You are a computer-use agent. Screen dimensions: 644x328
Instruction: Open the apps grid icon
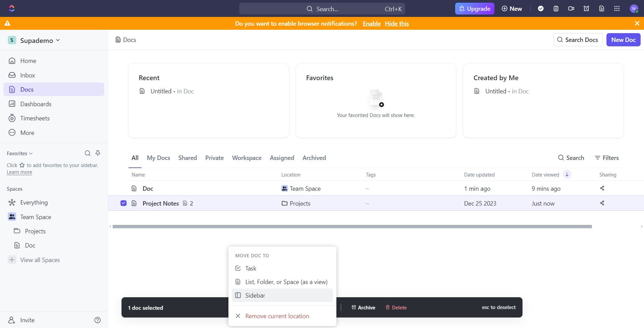tap(617, 8)
